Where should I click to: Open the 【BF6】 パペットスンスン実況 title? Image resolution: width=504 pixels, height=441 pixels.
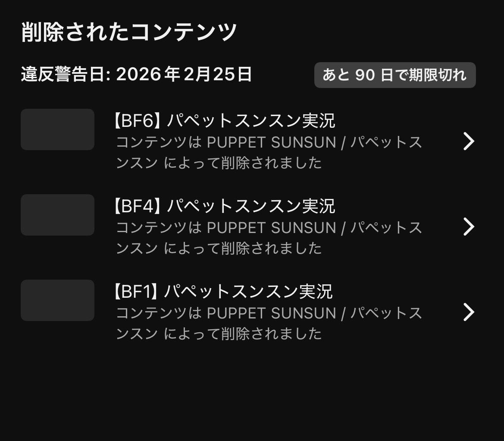point(224,121)
